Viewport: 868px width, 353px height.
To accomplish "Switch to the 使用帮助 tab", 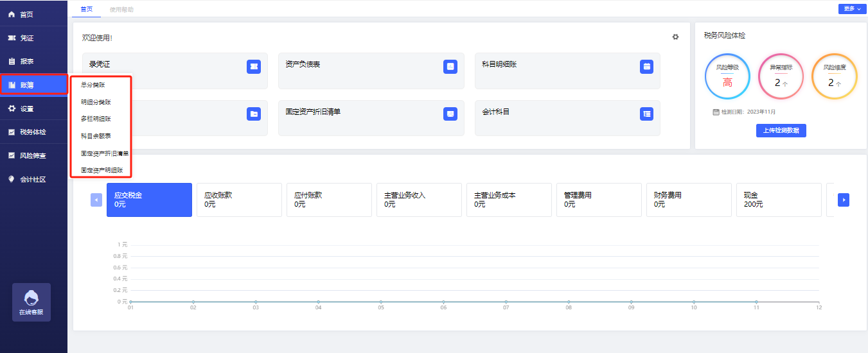I will [121, 10].
